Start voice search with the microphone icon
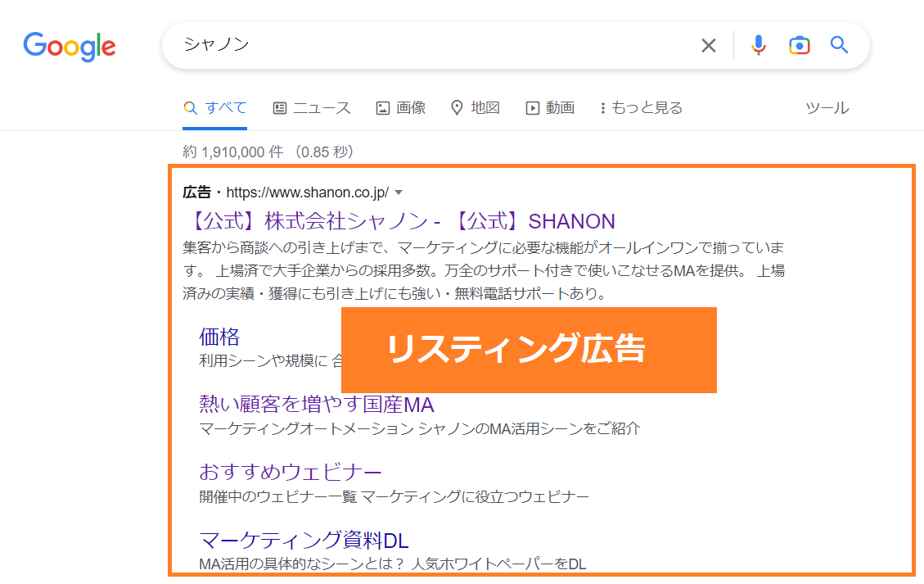 [x=759, y=45]
